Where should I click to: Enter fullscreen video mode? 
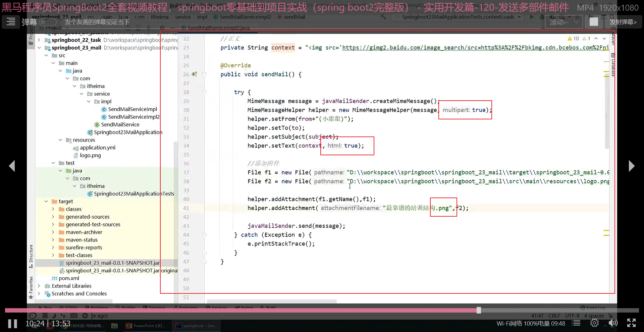[x=631, y=323]
